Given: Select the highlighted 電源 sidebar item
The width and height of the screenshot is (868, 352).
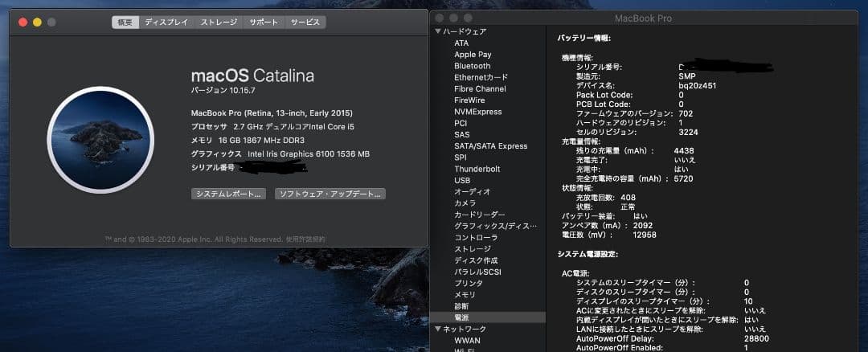Looking at the screenshot, I should click(488, 317).
